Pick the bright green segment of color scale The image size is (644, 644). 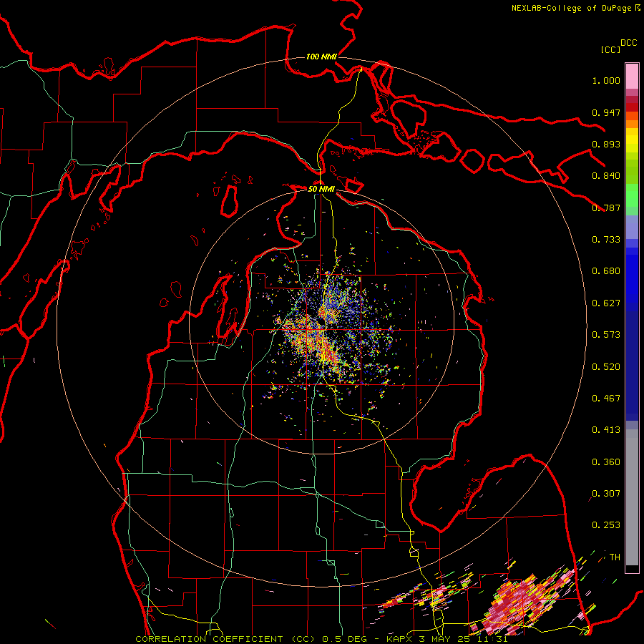632,195
